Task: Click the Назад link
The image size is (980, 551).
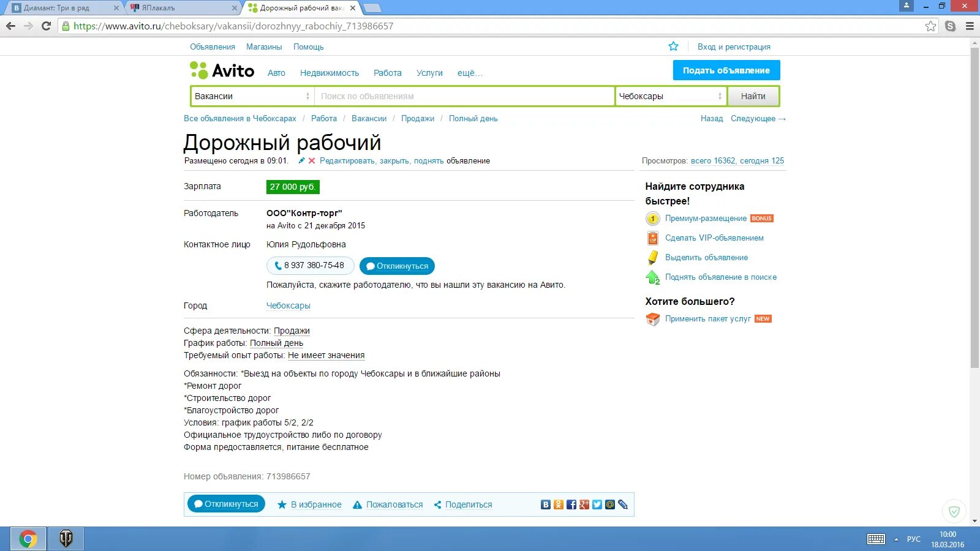Action: [x=712, y=119]
